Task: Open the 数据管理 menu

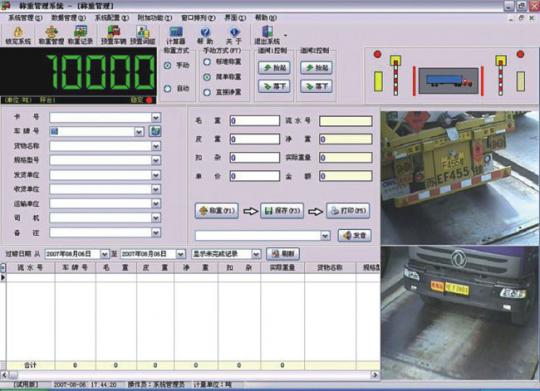Action: pyautogui.click(x=68, y=18)
